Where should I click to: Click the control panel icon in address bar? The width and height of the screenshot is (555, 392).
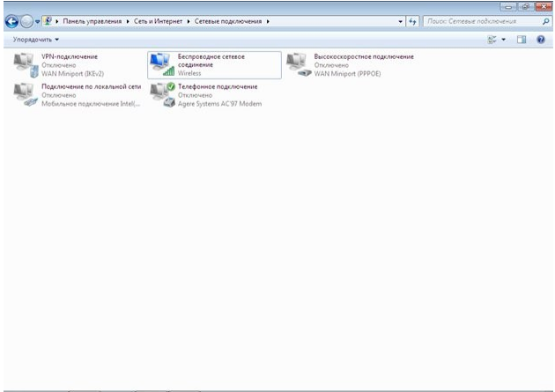(48, 21)
